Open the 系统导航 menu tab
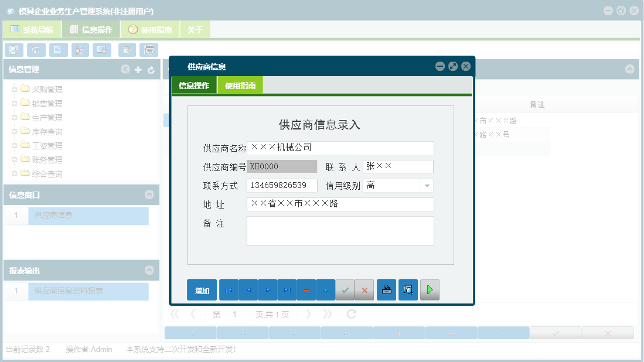Screen dimensions: 644x362 click(32, 29)
